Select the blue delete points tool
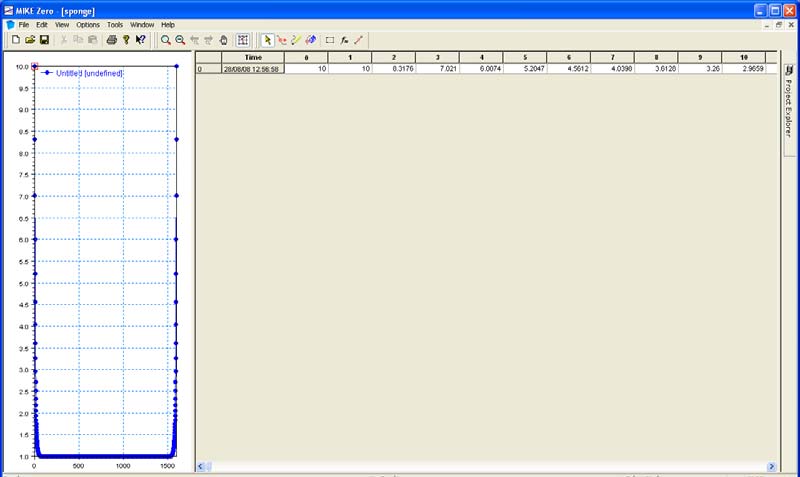 coord(311,40)
